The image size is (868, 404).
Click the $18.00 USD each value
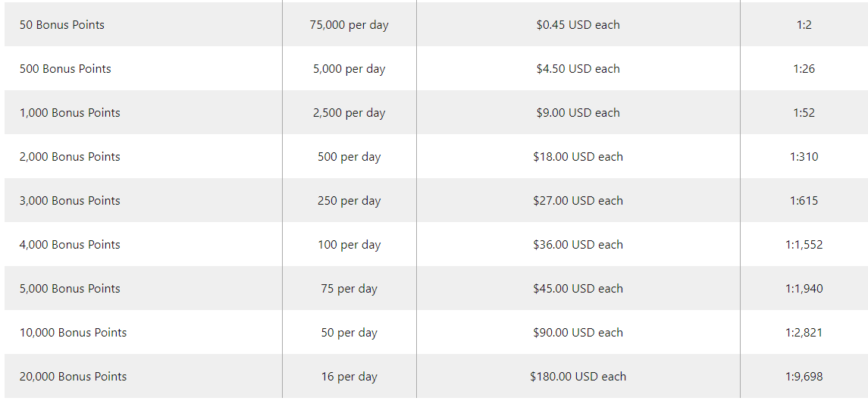(578, 157)
